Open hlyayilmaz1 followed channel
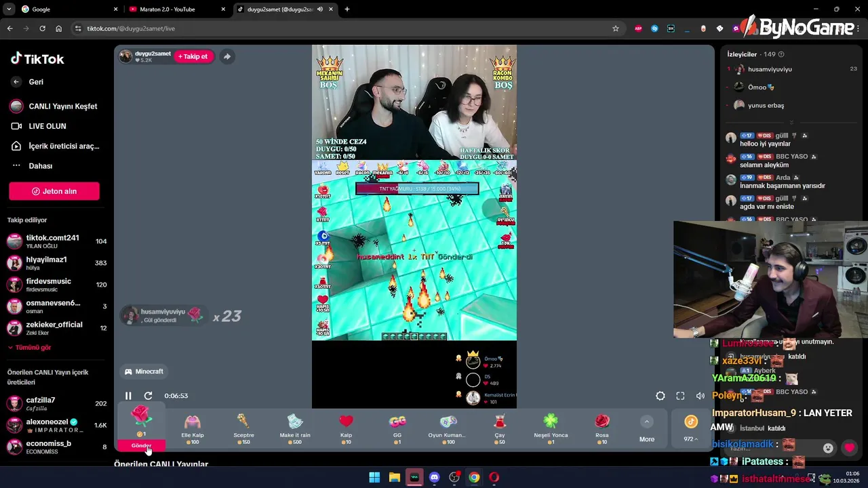 coord(57,263)
